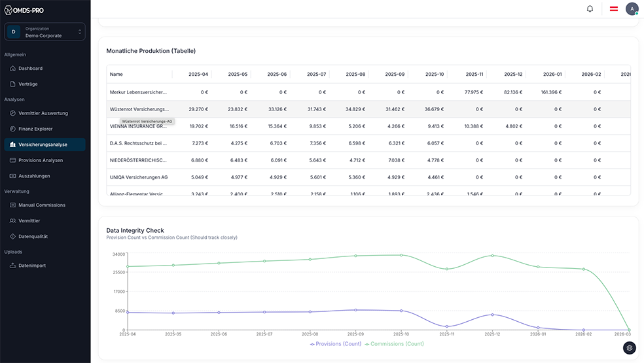Screen dimensions: 644x363
Task: Open the floating settings gear button
Action: click(x=629, y=348)
